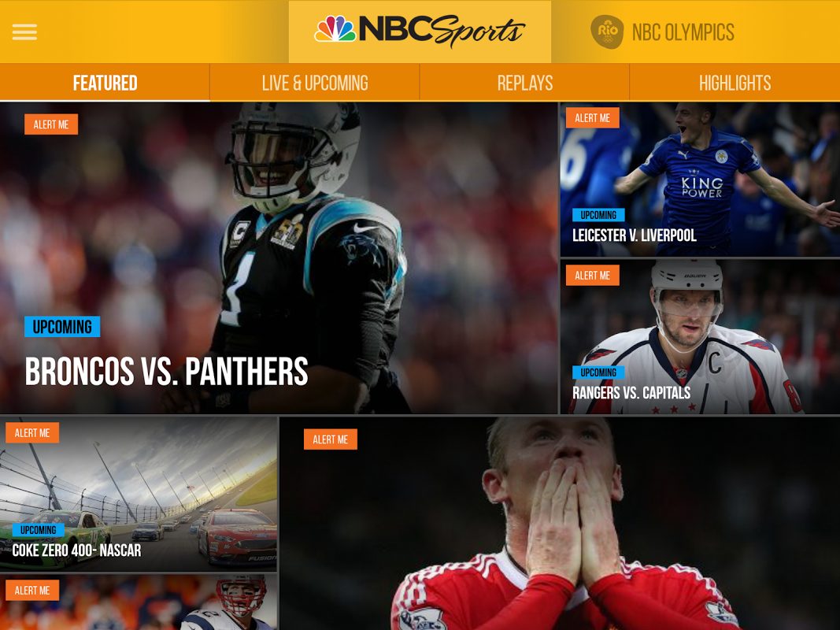Open the Broncos vs. Panthers title
840x630 pixels.
167,371
